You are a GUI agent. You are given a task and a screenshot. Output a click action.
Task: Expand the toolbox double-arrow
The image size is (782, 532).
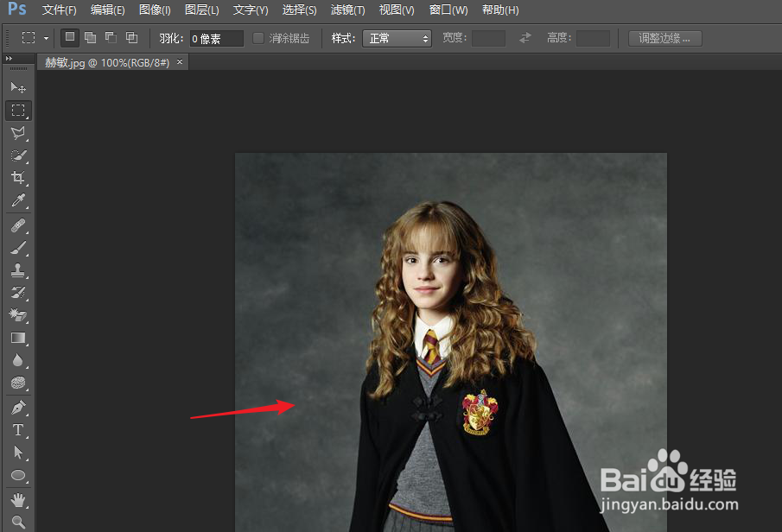pos(9,59)
